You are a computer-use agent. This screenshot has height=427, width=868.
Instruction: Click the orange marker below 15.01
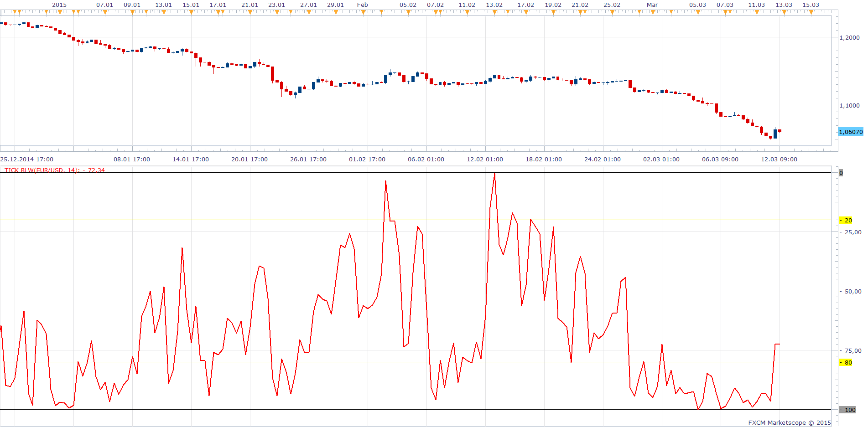pos(191,12)
